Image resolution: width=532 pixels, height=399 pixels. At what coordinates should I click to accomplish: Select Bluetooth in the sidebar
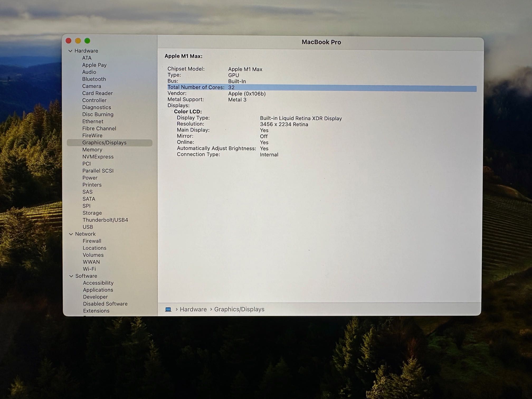(x=94, y=79)
